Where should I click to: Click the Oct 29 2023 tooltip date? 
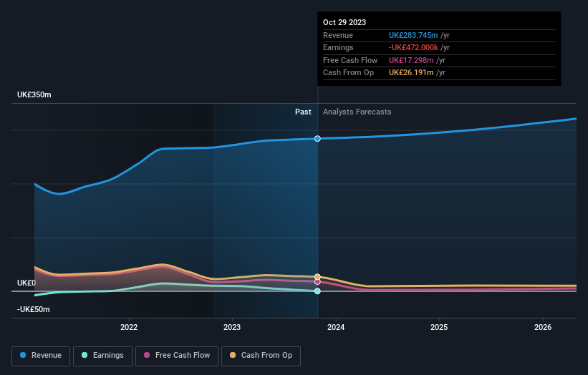click(344, 22)
